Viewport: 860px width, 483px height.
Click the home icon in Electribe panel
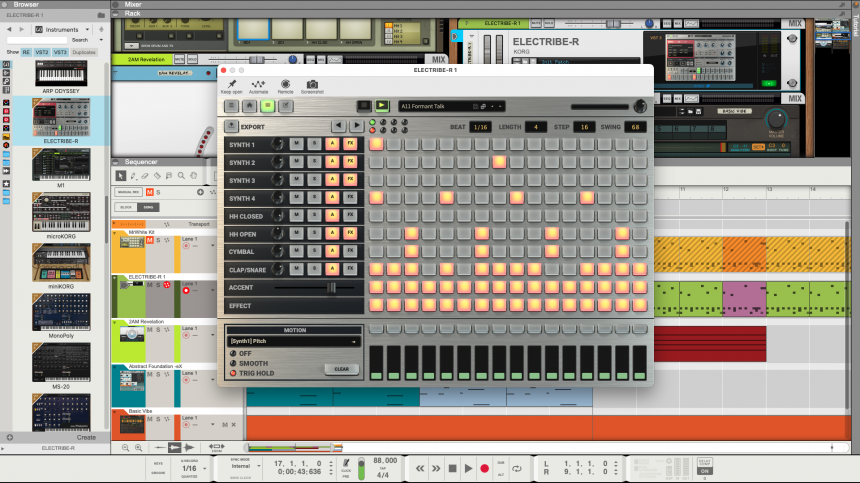(x=249, y=106)
